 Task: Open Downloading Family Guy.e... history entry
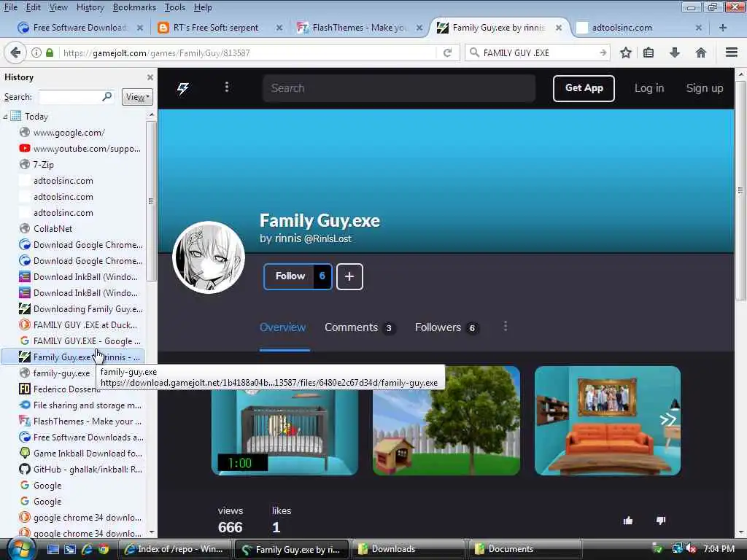pyautogui.click(x=88, y=309)
